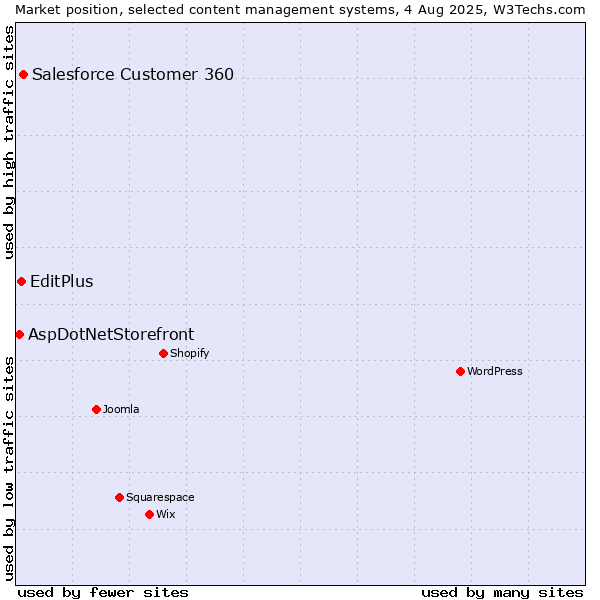Click the 'used by low traffic sites' axis label
Image resolution: width=600 pixels, height=600 pixels.
tap(9, 469)
